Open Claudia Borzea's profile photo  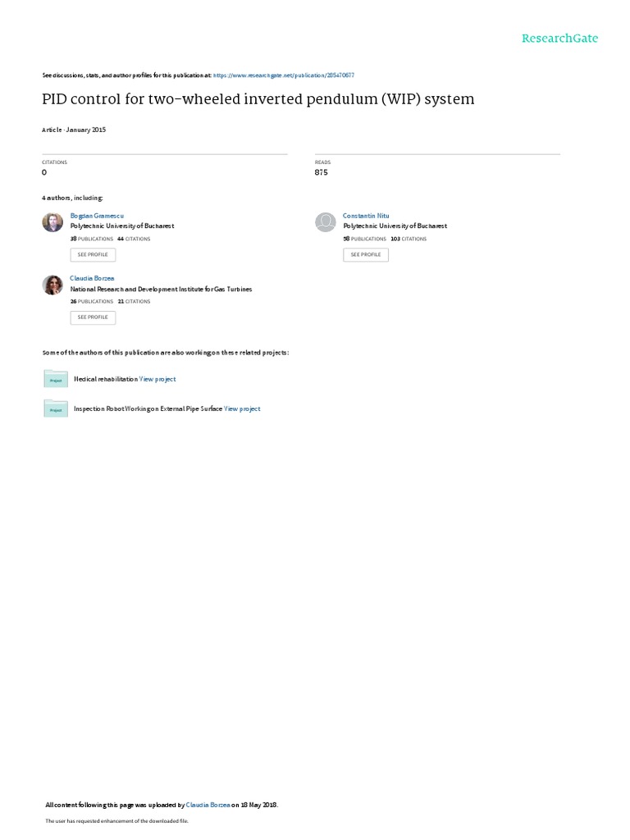52,285
